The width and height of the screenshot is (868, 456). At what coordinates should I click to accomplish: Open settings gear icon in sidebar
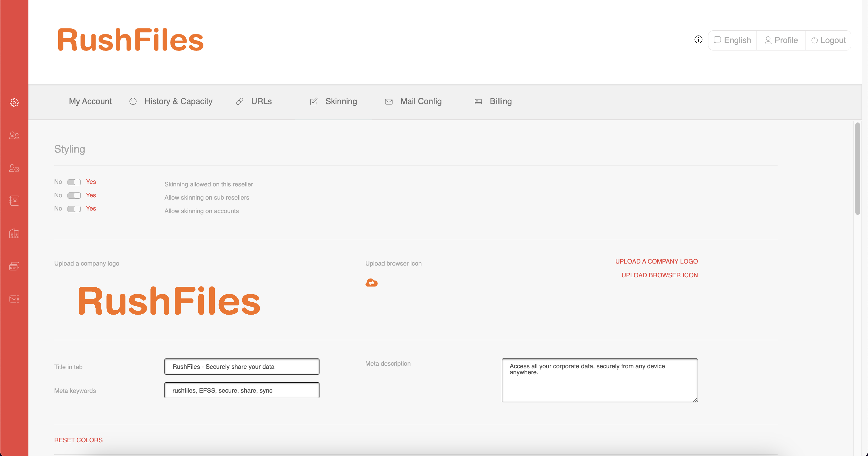(x=14, y=103)
